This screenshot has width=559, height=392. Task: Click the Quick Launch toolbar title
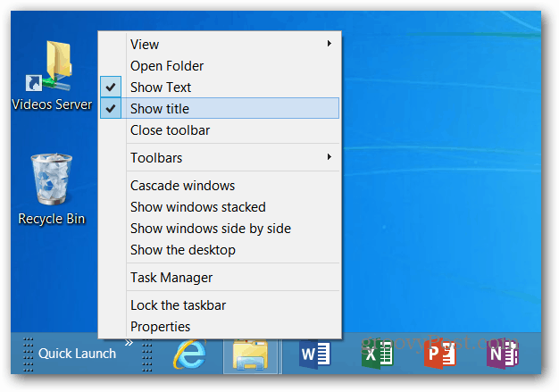[77, 354]
